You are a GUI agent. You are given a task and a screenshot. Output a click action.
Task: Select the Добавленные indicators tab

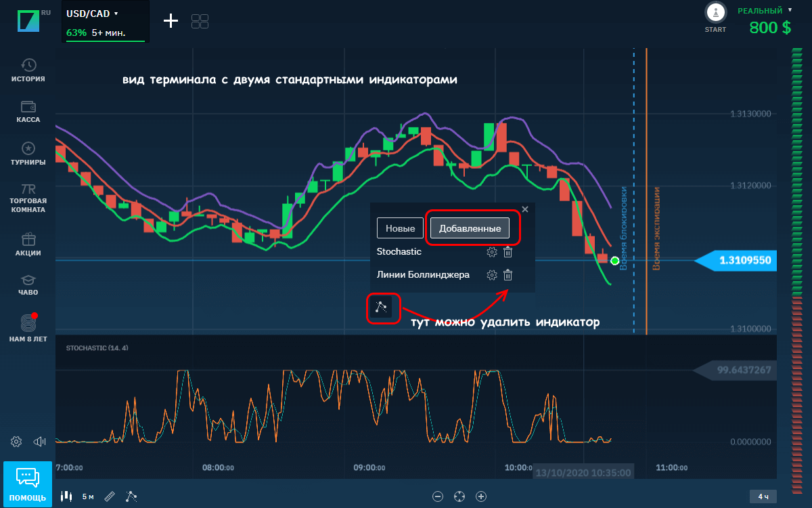pyautogui.click(x=470, y=228)
